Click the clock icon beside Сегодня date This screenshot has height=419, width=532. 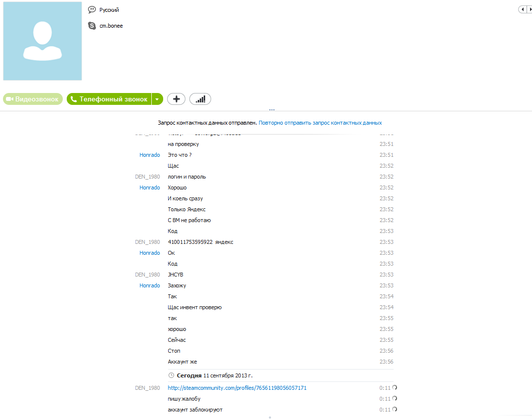pos(172,375)
